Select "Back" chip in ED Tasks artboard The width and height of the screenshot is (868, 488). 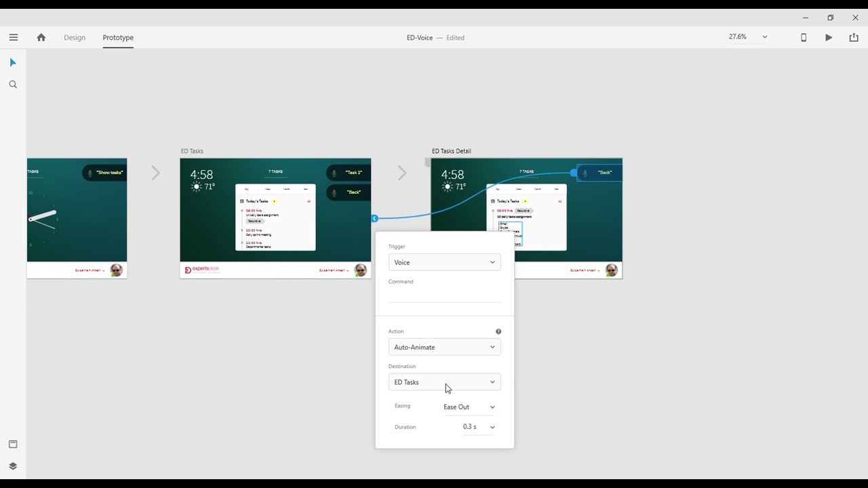349,192
